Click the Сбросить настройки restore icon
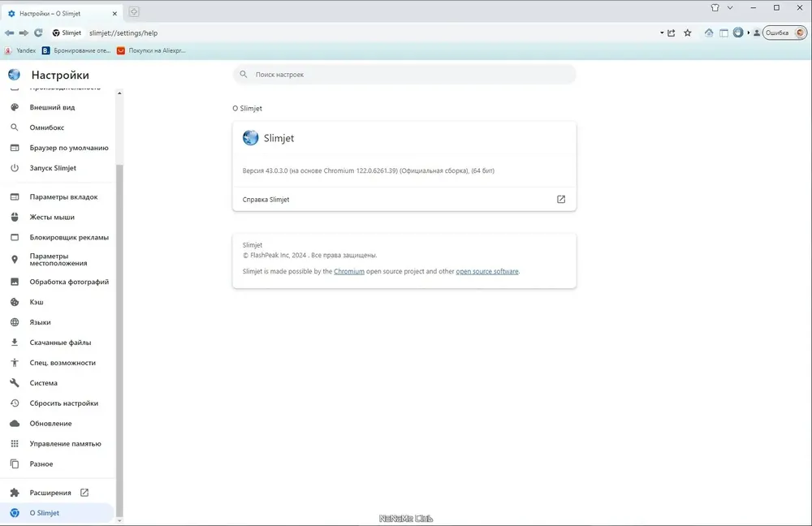The image size is (812, 526). [15, 403]
